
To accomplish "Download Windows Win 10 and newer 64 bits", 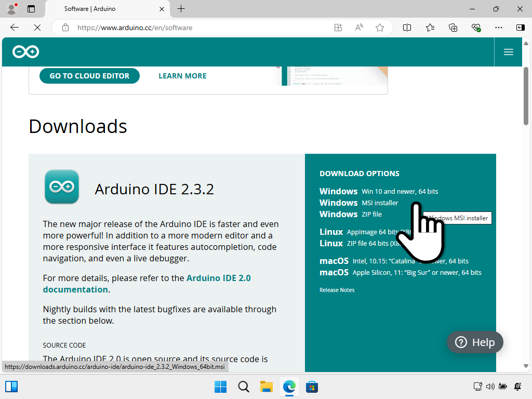I will (379, 191).
